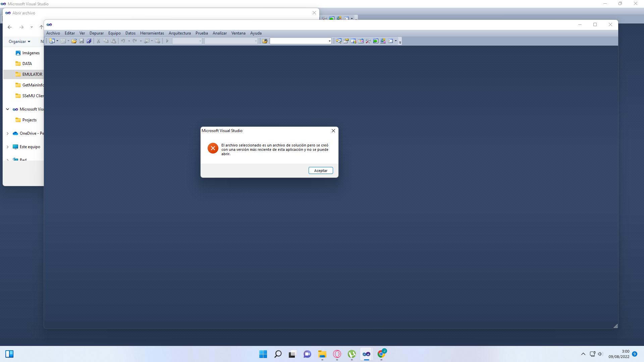Click the up-folder arrow in Abrir archivo
The height and width of the screenshot is (362, 644).
tap(41, 27)
